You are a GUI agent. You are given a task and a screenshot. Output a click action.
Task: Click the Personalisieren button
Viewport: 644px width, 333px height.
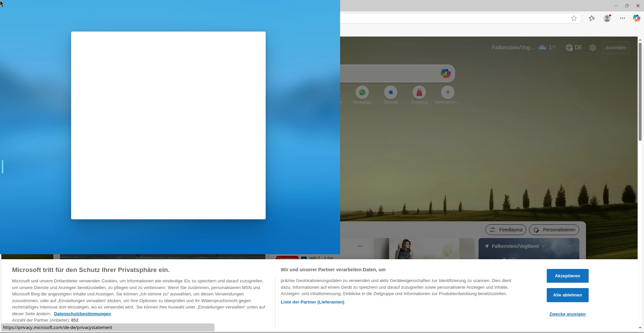(x=554, y=230)
